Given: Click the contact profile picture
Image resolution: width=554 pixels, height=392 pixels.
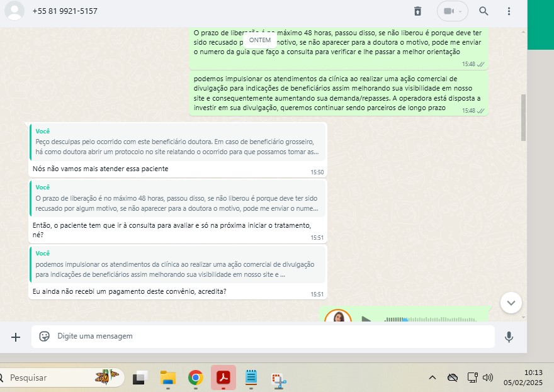Looking at the screenshot, I should pos(14,11).
